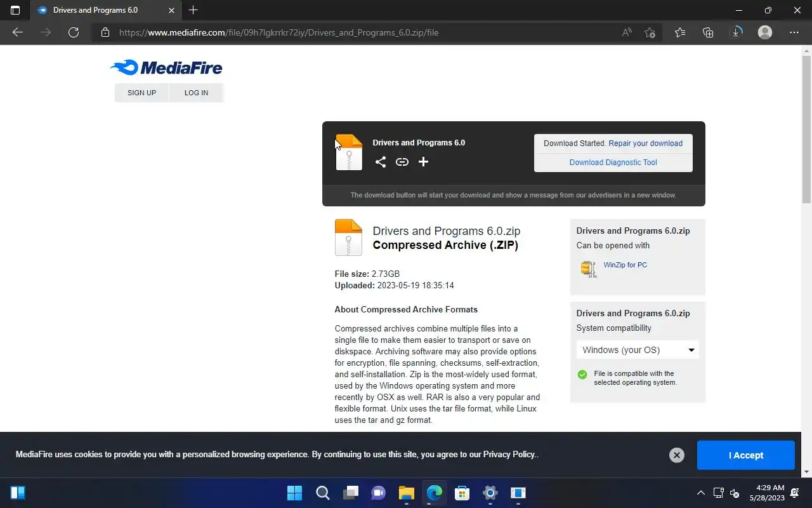This screenshot has width=812, height=508.
Task: Open the Downloads icon in browser toolbar
Action: pos(737,32)
